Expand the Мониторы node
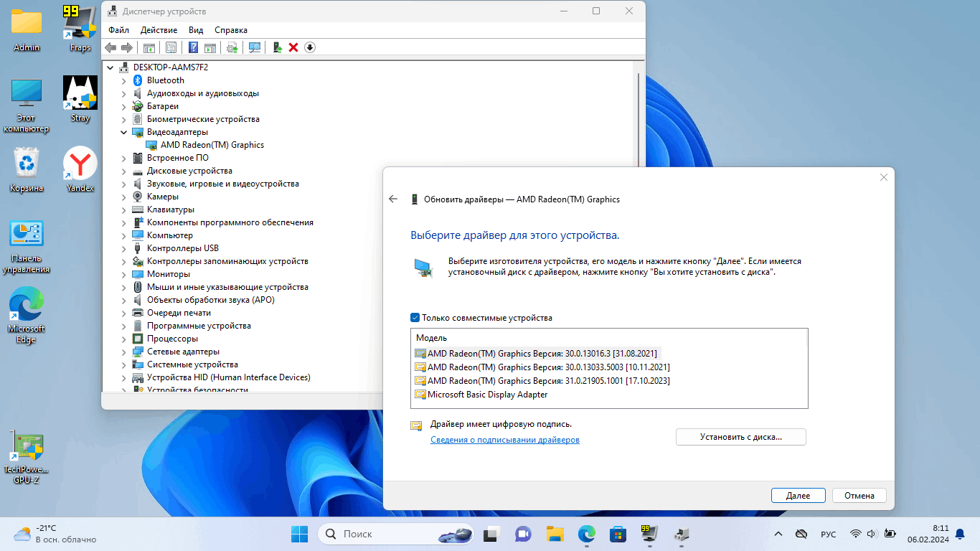The image size is (980, 551). (x=123, y=274)
